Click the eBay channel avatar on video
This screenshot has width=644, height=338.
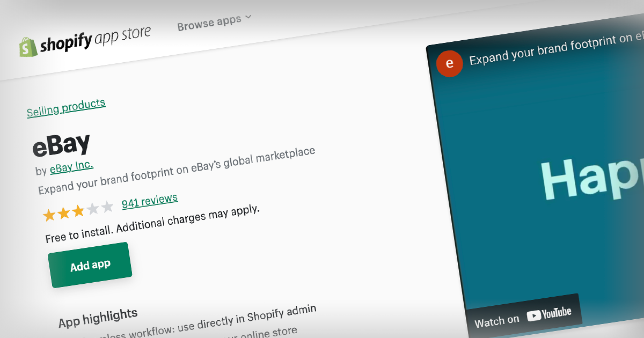[x=450, y=64]
